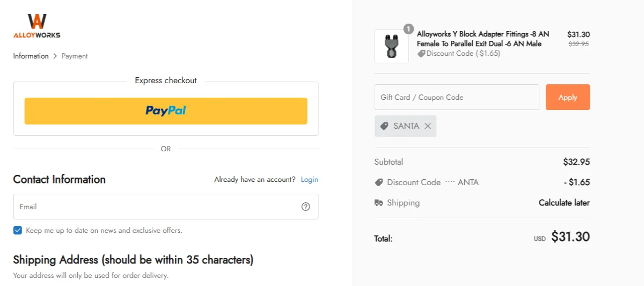This screenshot has height=286, width=644.
Task: Uncheck the news and exclusive offers checkbox
Action: pos(18,230)
